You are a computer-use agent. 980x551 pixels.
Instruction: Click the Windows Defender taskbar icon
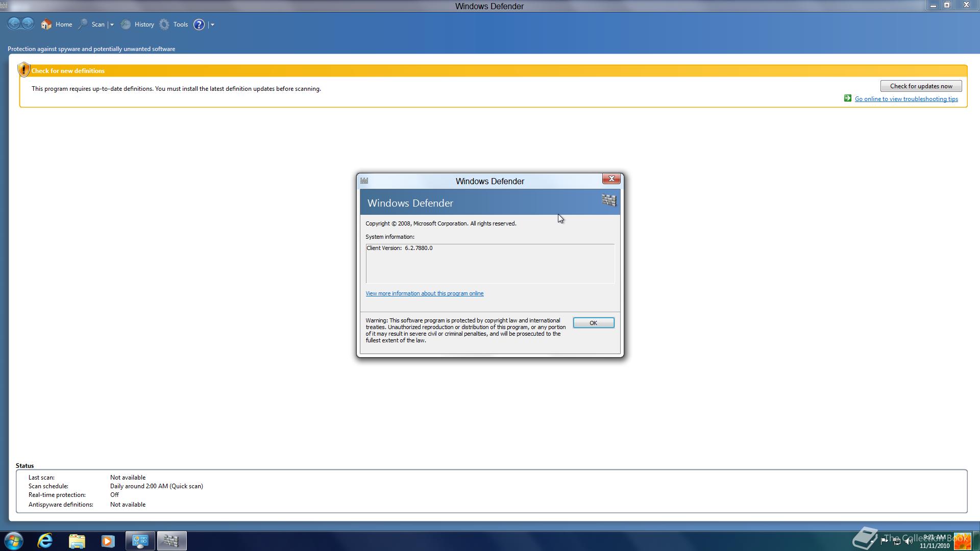pyautogui.click(x=171, y=540)
